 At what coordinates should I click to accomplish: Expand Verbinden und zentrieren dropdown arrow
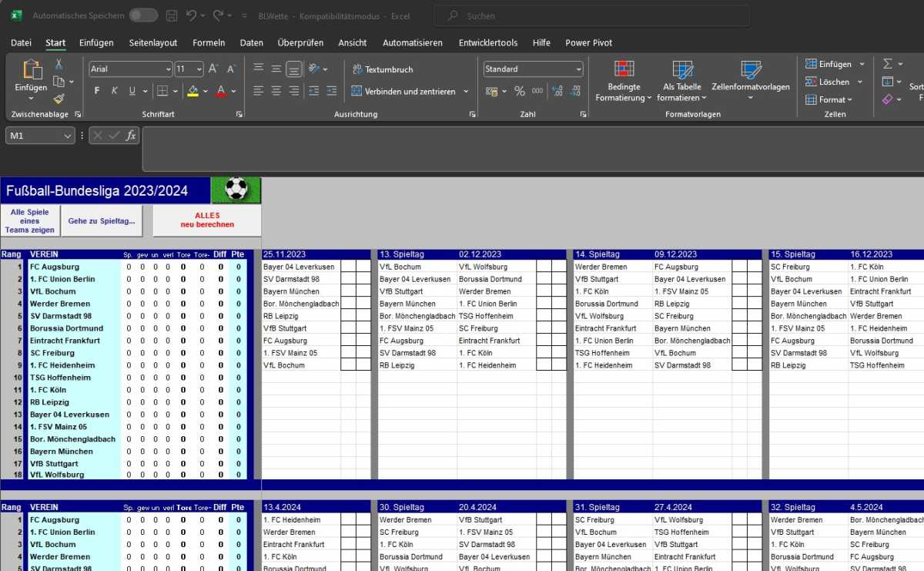pos(466,91)
